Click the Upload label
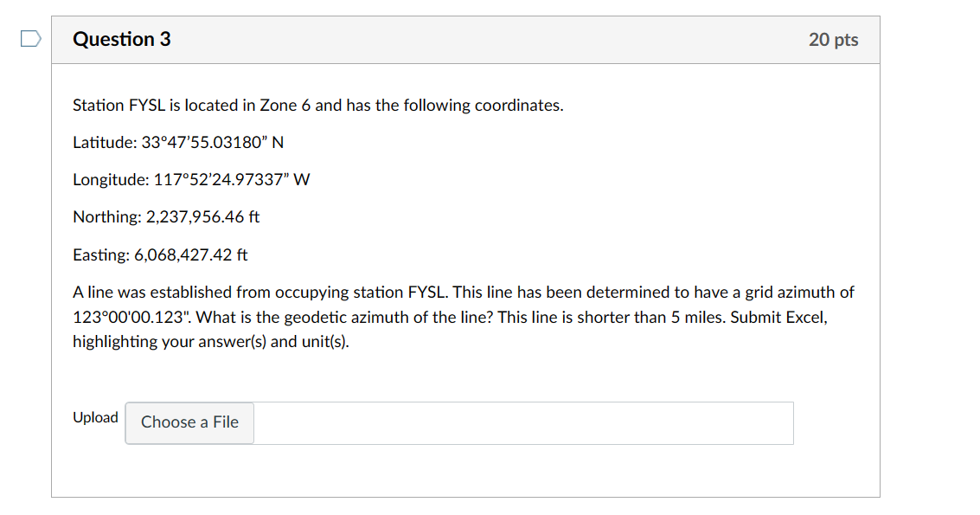 click(x=95, y=417)
